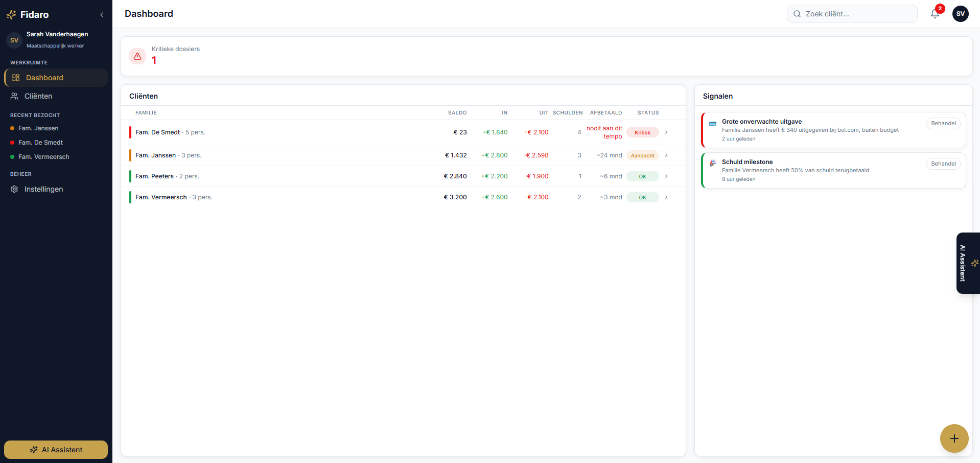The height and width of the screenshot is (463, 980).
Task: Click the search magnifier icon in the search bar
Action: (797, 14)
